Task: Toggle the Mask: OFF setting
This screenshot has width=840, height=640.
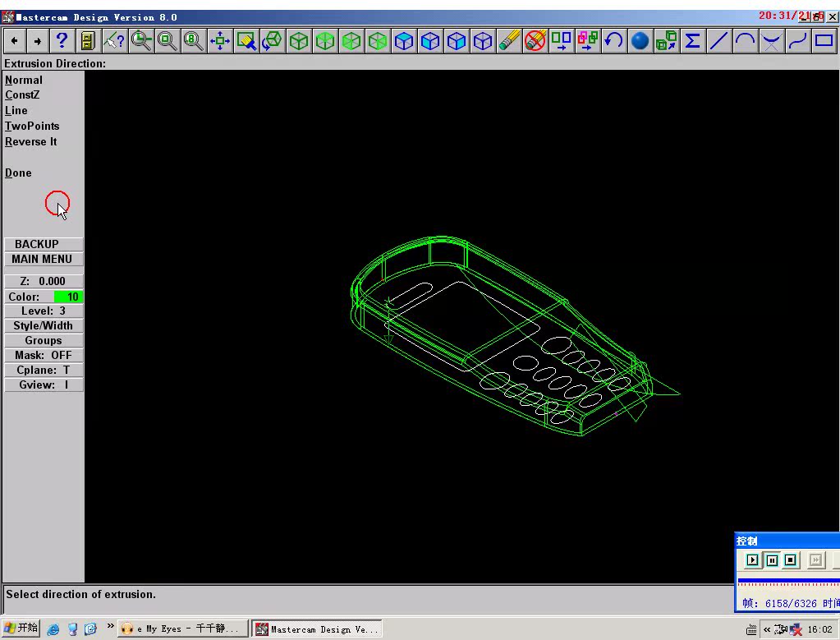Action: pyautogui.click(x=44, y=355)
